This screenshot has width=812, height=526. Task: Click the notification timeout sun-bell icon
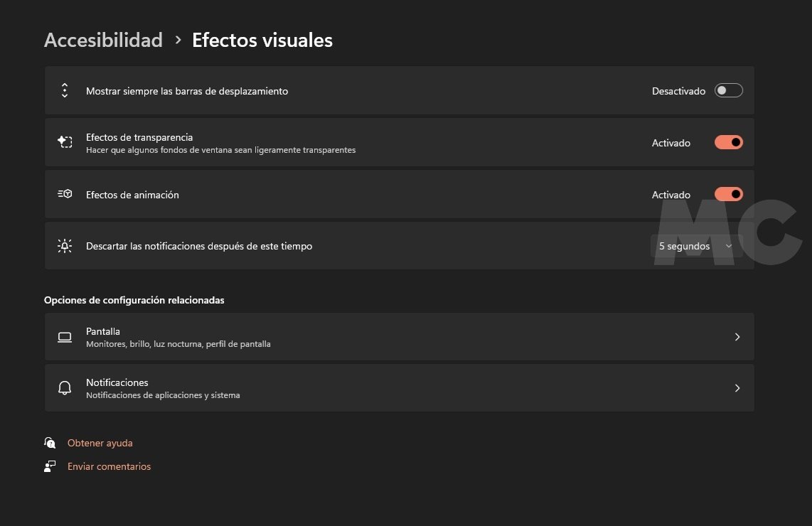tap(65, 246)
